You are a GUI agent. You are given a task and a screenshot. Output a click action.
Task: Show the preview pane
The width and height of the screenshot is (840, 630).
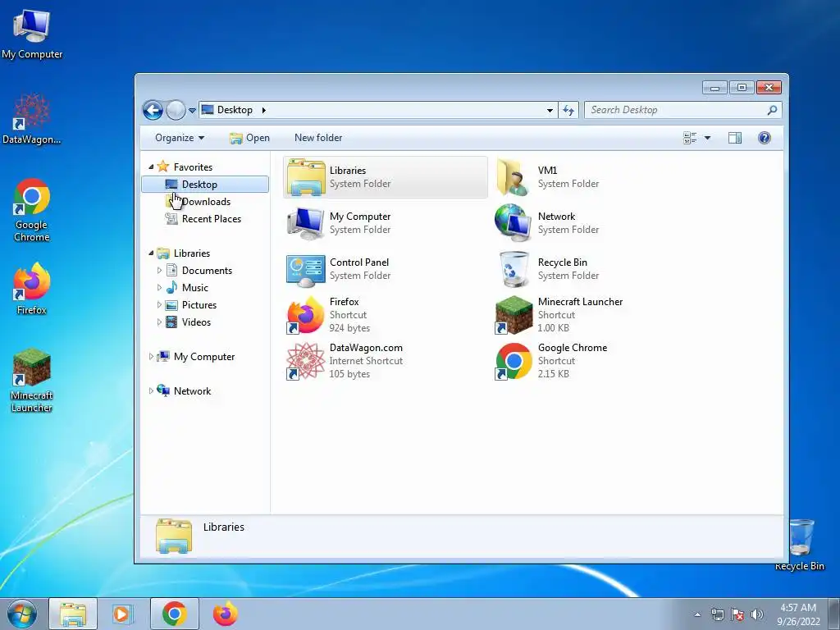(x=734, y=138)
